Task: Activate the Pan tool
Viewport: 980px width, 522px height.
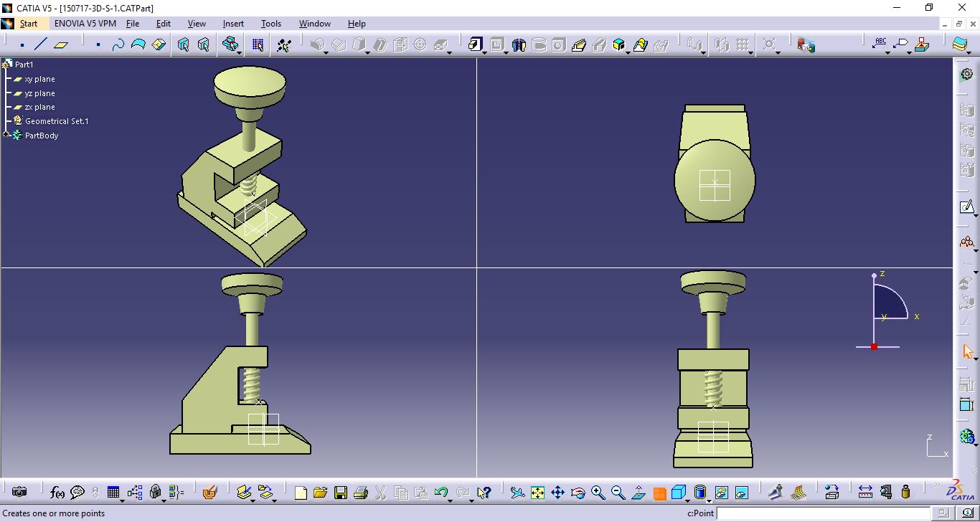Action: [558, 493]
